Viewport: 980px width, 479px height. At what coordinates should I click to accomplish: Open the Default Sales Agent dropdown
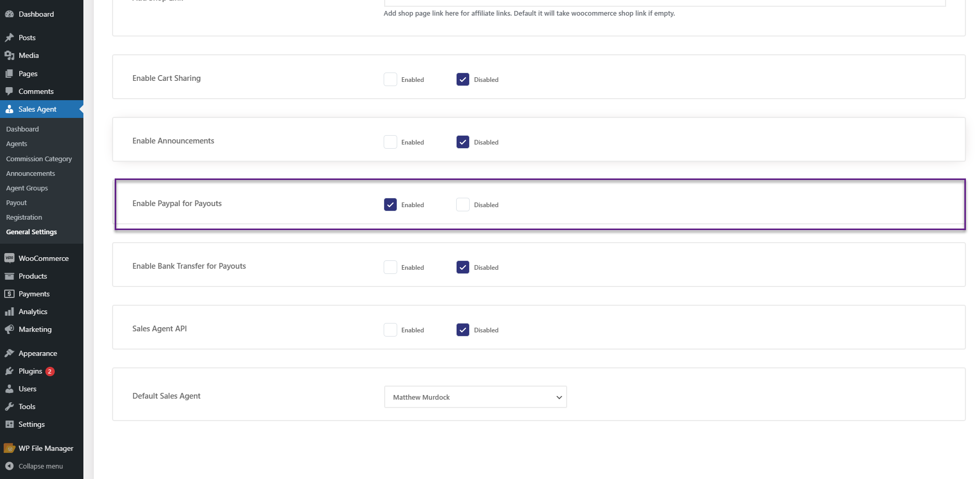pyautogui.click(x=475, y=397)
